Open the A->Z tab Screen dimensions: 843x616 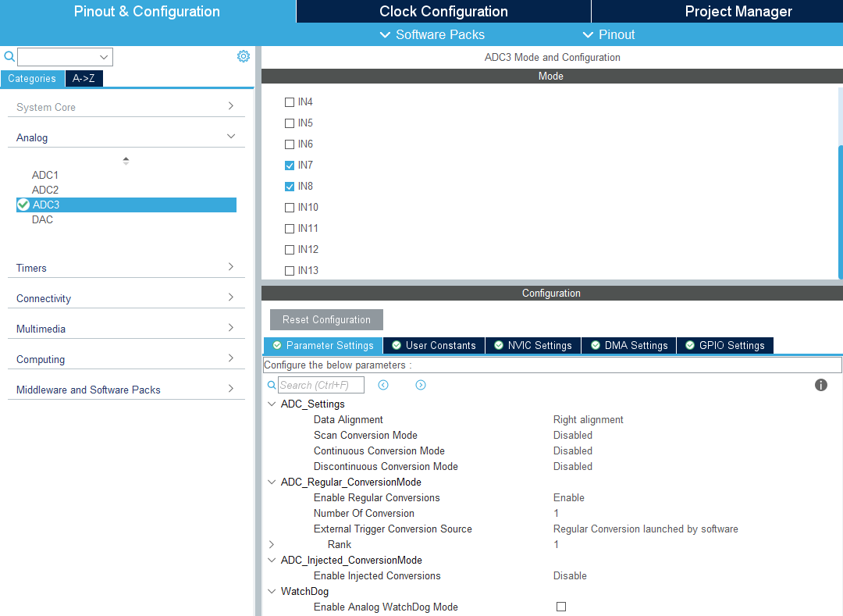(x=84, y=79)
